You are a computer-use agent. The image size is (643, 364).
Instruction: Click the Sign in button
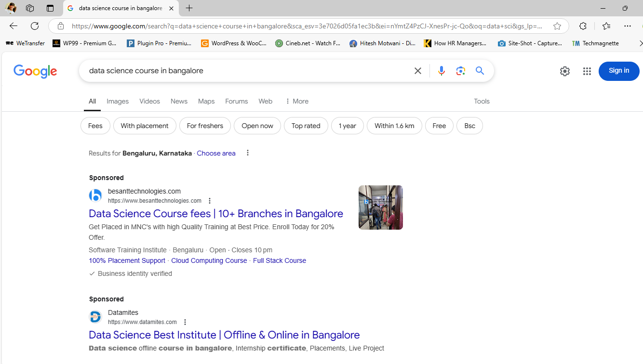(x=618, y=71)
